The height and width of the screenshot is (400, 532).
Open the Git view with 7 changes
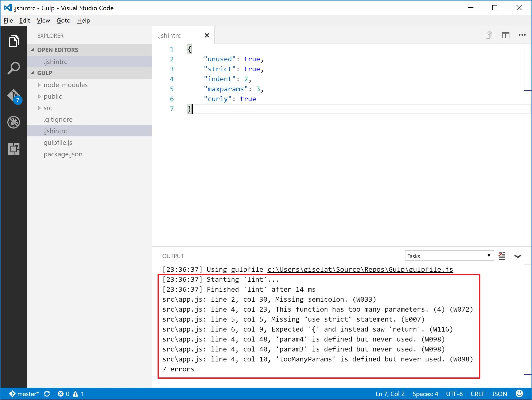click(14, 96)
